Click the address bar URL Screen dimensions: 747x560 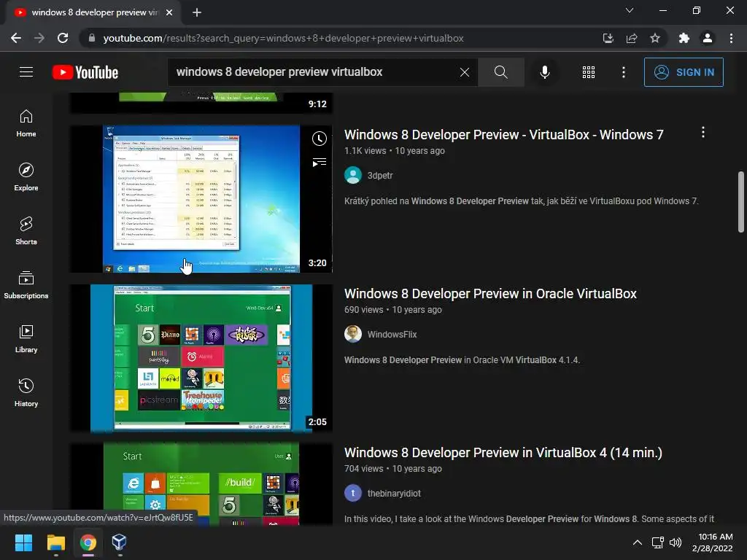click(284, 38)
